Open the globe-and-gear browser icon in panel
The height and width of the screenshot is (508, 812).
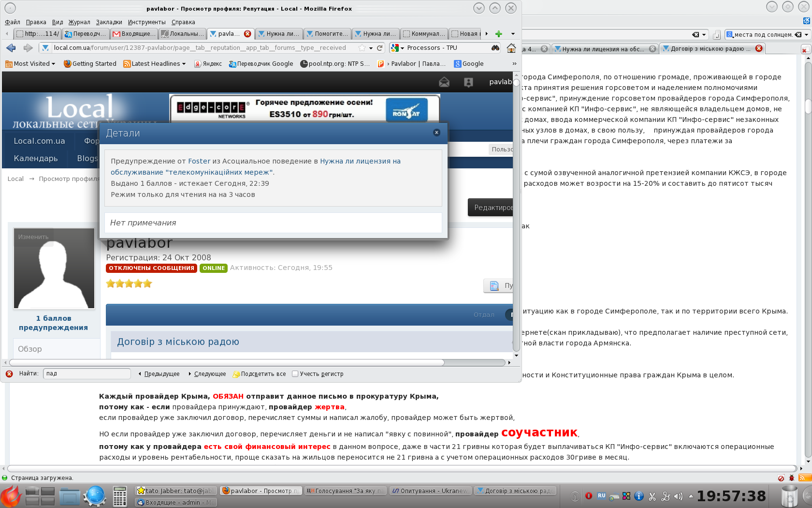[x=95, y=496]
